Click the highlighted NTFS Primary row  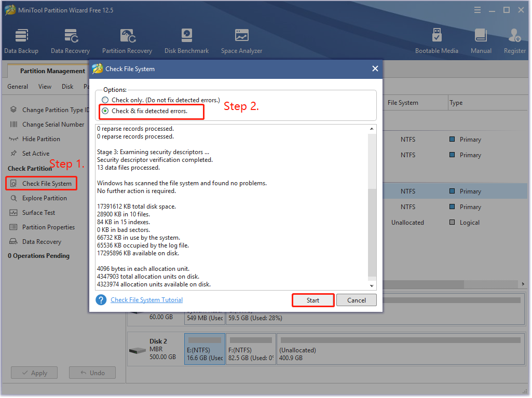[455, 191]
